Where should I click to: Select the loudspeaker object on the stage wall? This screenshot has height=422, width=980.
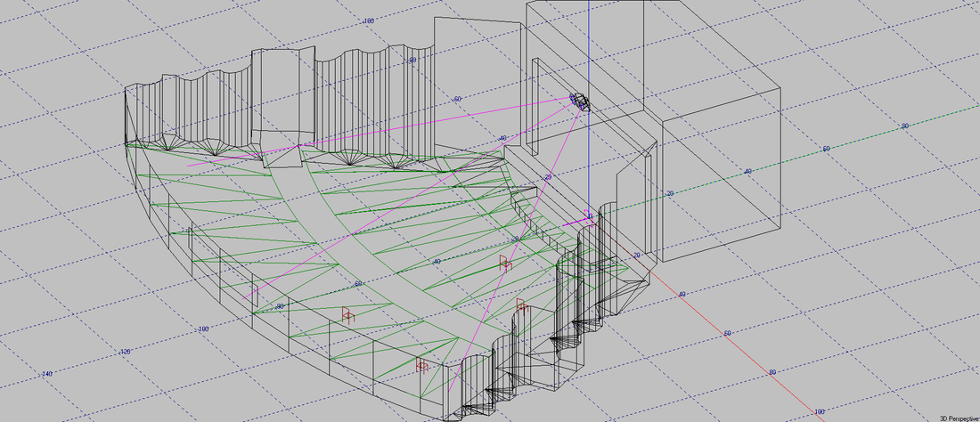click(579, 101)
